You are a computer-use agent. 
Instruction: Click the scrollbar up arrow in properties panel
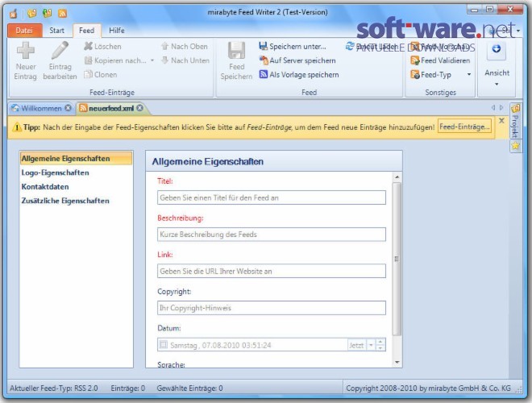tap(397, 177)
